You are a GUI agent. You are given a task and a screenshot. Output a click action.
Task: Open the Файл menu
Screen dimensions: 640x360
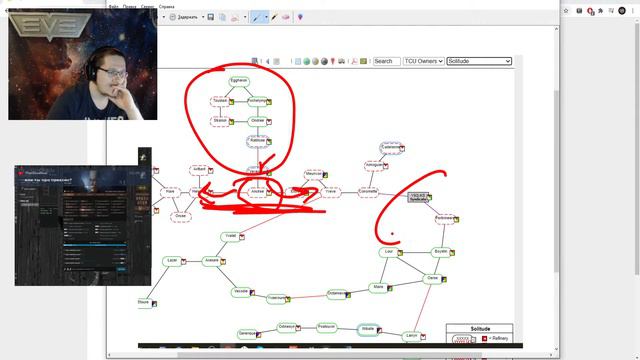[x=113, y=7]
